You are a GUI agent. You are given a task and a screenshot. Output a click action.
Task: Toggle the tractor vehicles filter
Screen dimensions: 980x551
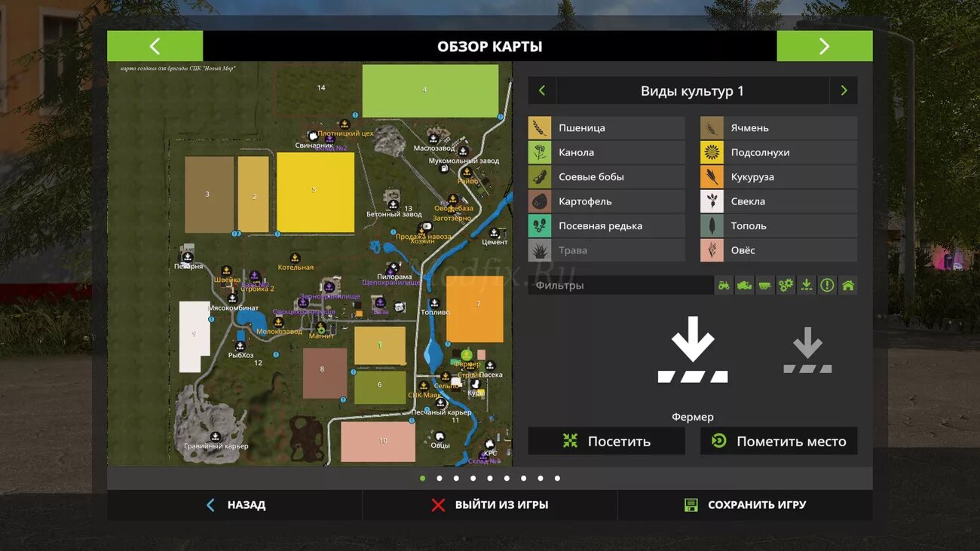[724, 285]
